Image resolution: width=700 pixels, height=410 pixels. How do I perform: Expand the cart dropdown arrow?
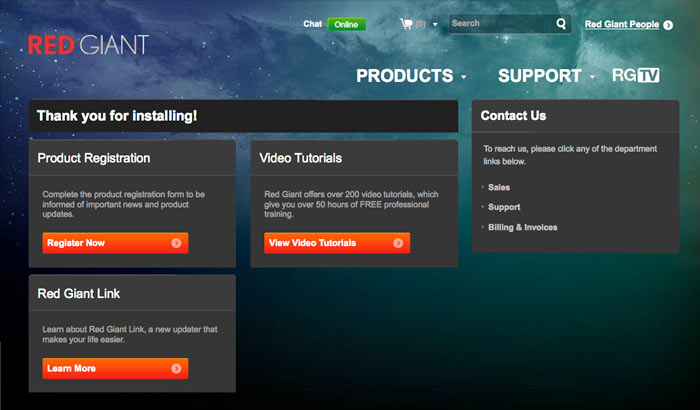[435, 25]
